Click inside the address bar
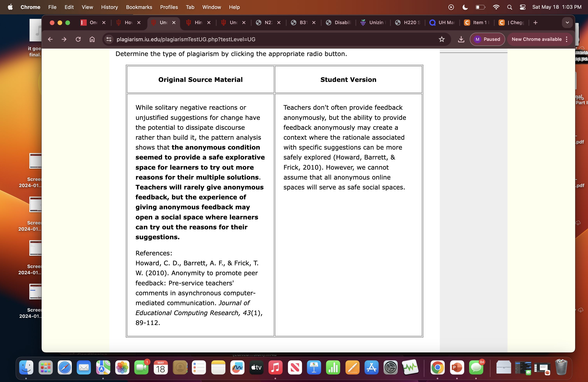 pyautogui.click(x=247, y=39)
